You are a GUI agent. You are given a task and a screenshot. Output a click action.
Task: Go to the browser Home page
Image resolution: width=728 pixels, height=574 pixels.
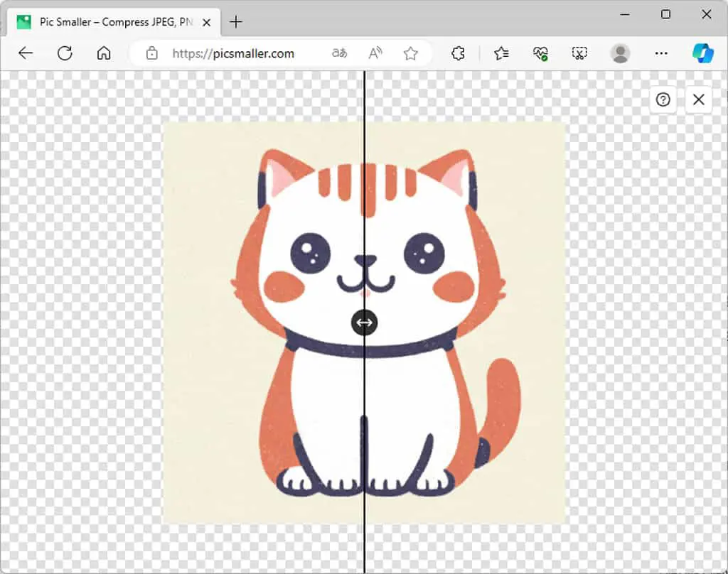(104, 53)
